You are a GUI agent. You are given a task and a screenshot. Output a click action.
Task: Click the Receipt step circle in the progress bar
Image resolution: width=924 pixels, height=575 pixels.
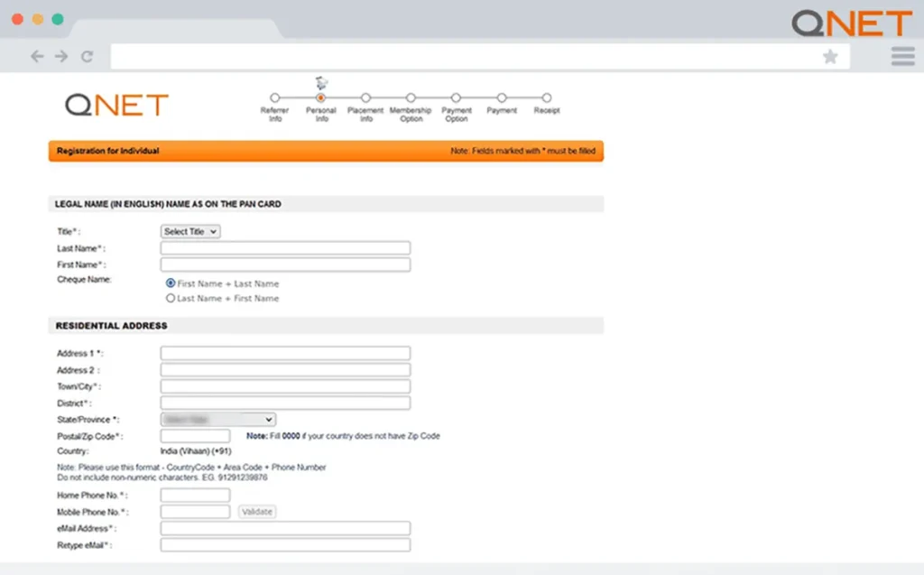[x=547, y=99]
